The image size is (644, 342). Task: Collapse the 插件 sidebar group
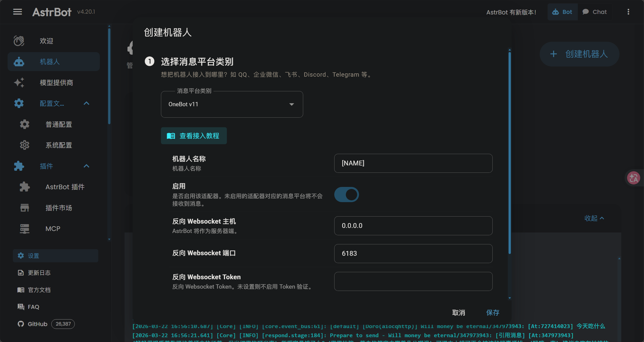point(86,166)
